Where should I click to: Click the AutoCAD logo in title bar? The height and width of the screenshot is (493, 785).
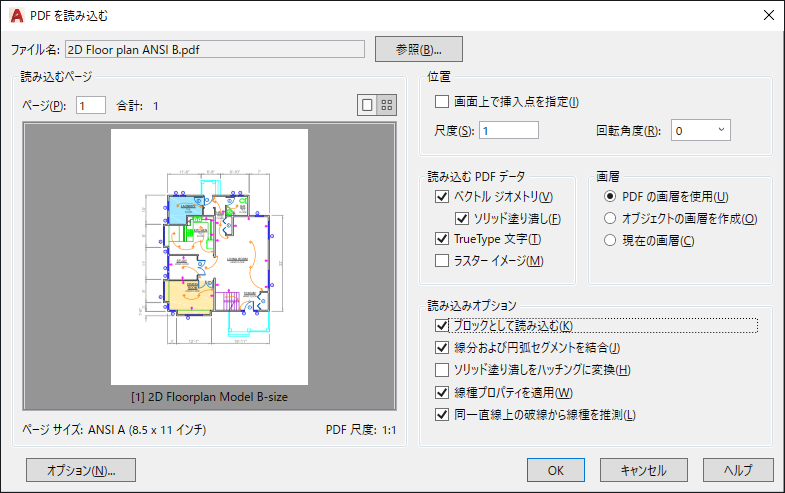coord(17,16)
